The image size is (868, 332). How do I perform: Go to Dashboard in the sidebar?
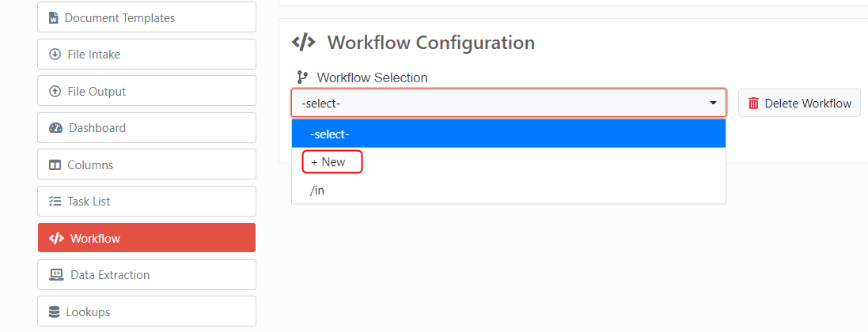[146, 128]
